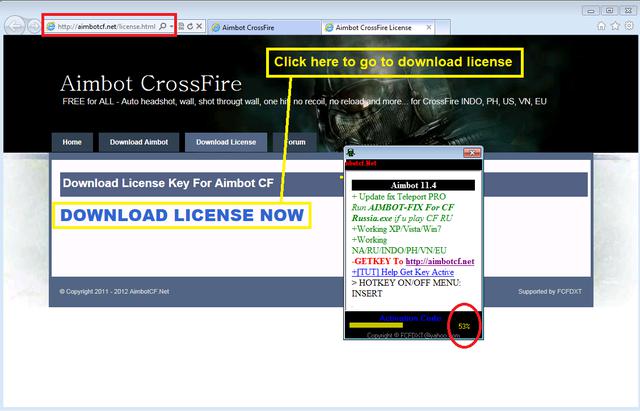This screenshot has height=411, width=640.
Task: Open the +[TUT] Help Get Key Active link
Action: tap(403, 272)
